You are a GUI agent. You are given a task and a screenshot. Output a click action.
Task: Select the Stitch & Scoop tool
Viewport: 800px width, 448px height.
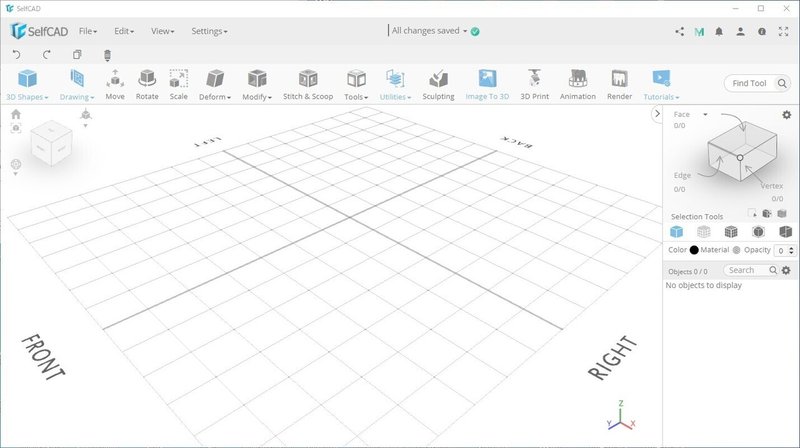pos(308,85)
